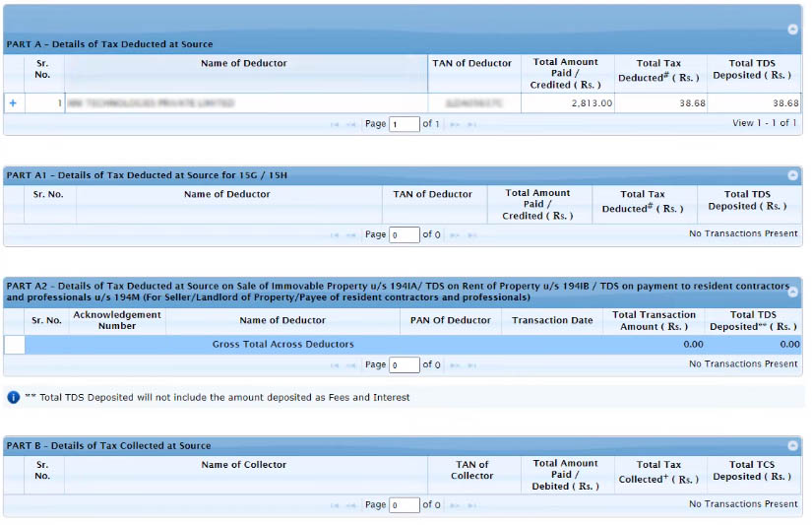Go to previous page in PART A pager
This screenshot has height=525, width=812.
coord(351,124)
